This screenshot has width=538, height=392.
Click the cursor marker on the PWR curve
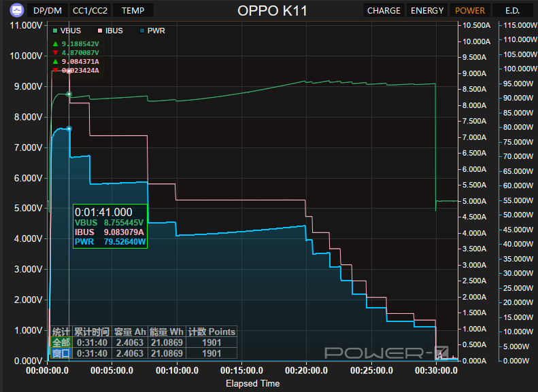[x=69, y=128]
